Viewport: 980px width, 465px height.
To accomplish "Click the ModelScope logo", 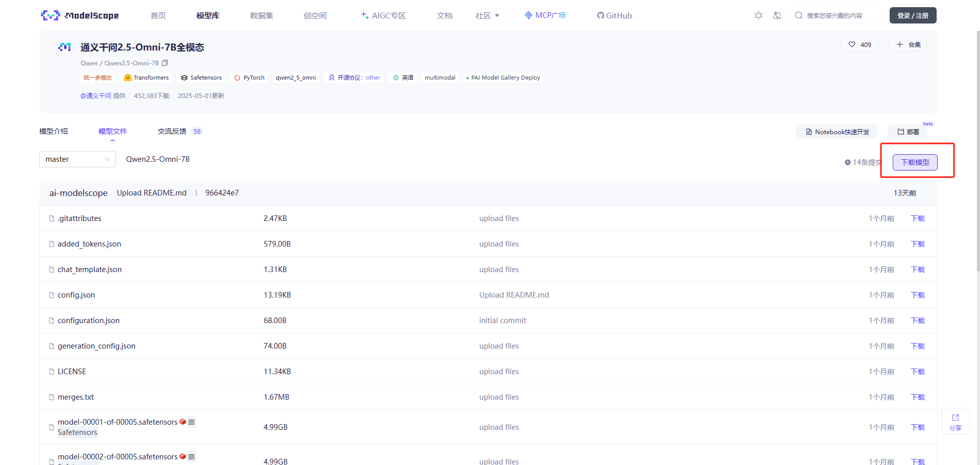I will tap(80, 15).
